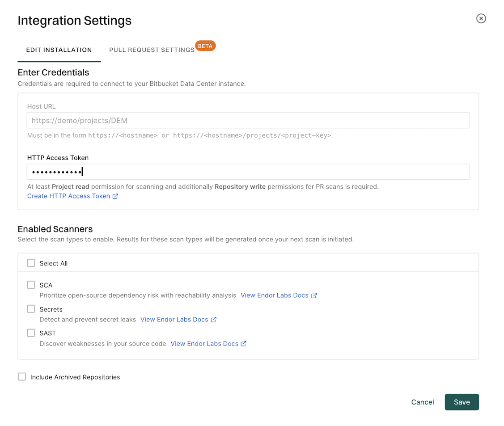Click inside the HTTP Access Token field
This screenshot has width=504, height=426.
coord(249,171)
